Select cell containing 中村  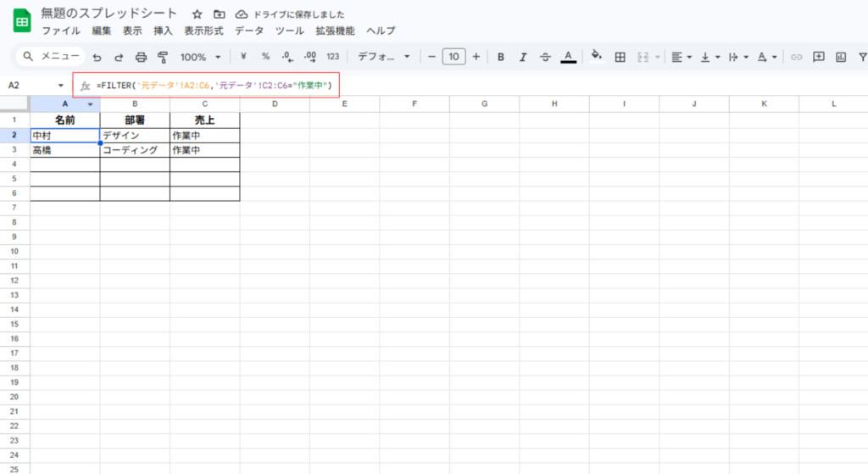[x=64, y=135]
